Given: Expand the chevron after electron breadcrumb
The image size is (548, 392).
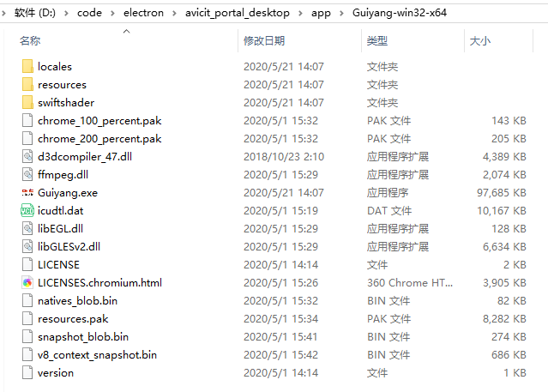Looking at the screenshot, I should click(x=174, y=13).
